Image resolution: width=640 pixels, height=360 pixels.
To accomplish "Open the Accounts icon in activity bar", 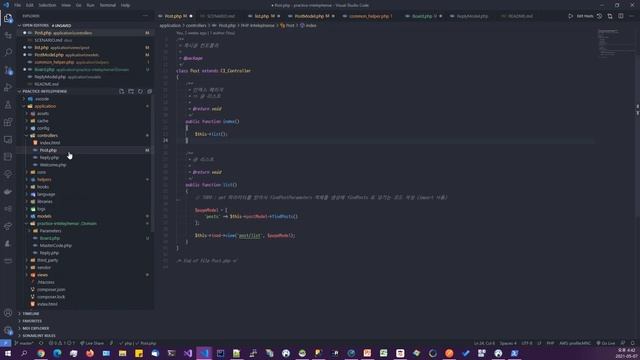I will pyautogui.click(x=8, y=313).
